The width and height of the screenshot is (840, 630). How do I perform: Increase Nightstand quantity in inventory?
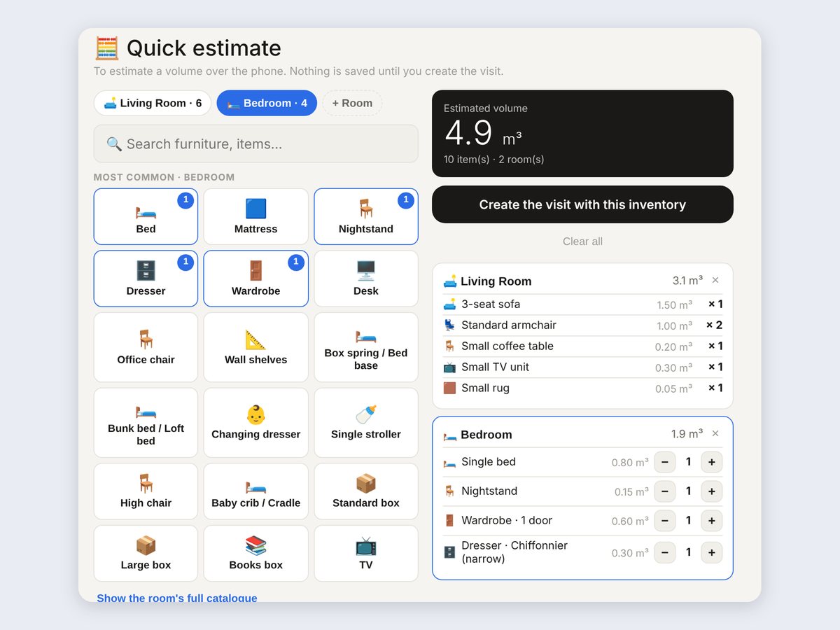coord(711,491)
